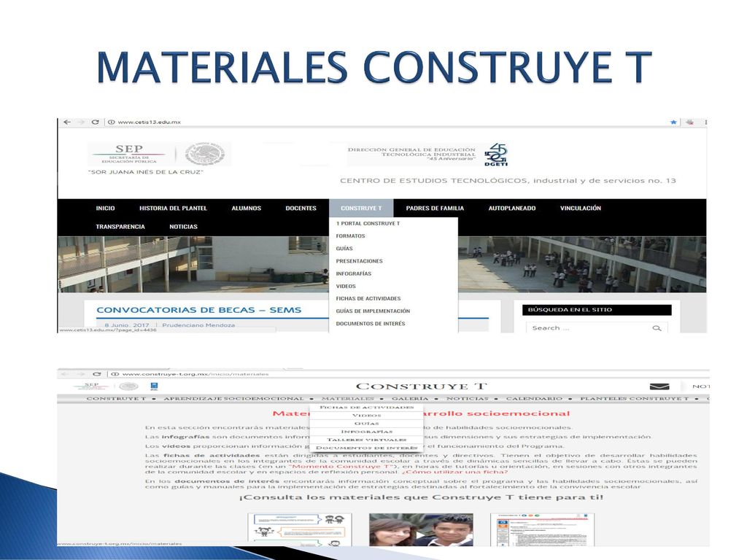Open the envelope contact icon on Construye T
Viewport: 747px width, 560px height.
click(659, 386)
